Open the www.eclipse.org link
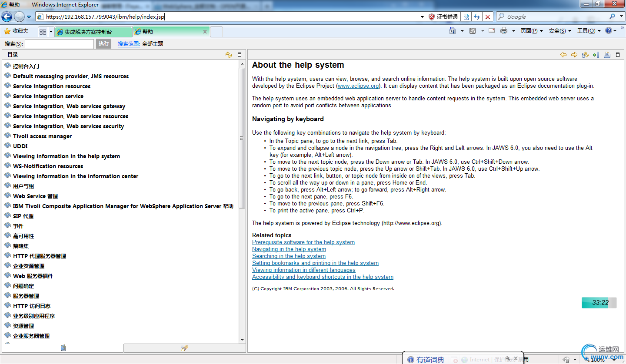This screenshot has width=626, height=364. point(358,86)
